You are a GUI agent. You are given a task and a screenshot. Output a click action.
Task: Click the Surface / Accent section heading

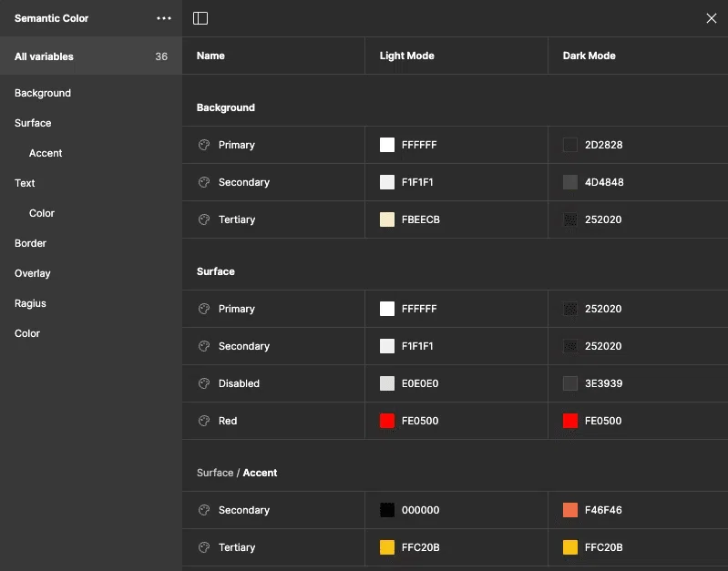point(237,473)
